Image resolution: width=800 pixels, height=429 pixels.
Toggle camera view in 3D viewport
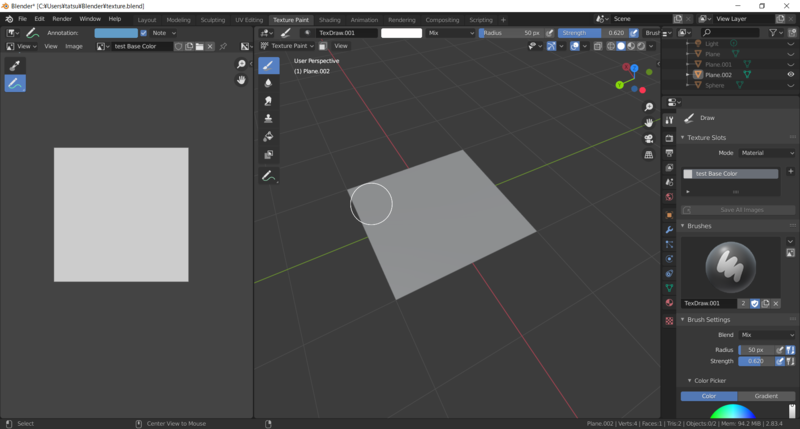click(648, 139)
